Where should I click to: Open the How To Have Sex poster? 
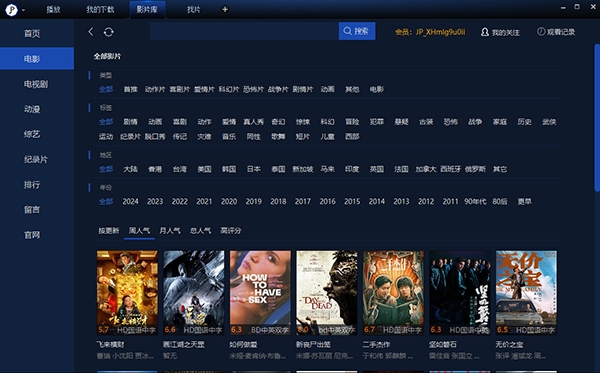click(x=260, y=293)
